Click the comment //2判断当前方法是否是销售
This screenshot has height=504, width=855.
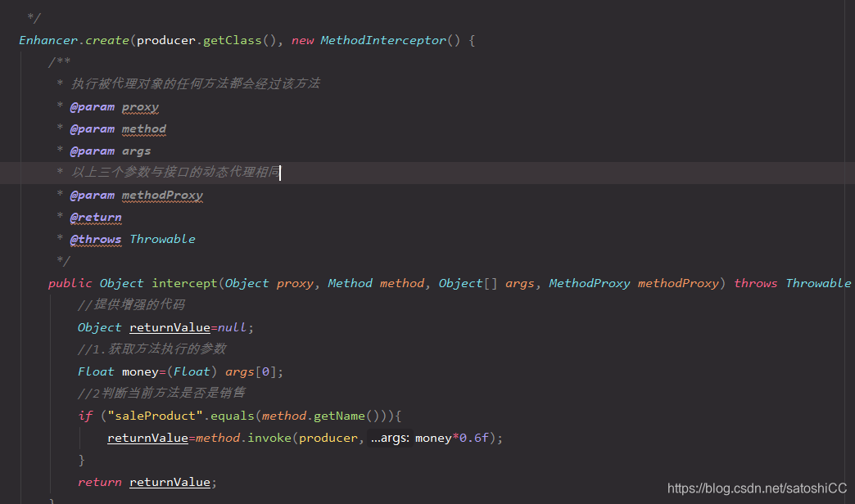pos(161,393)
